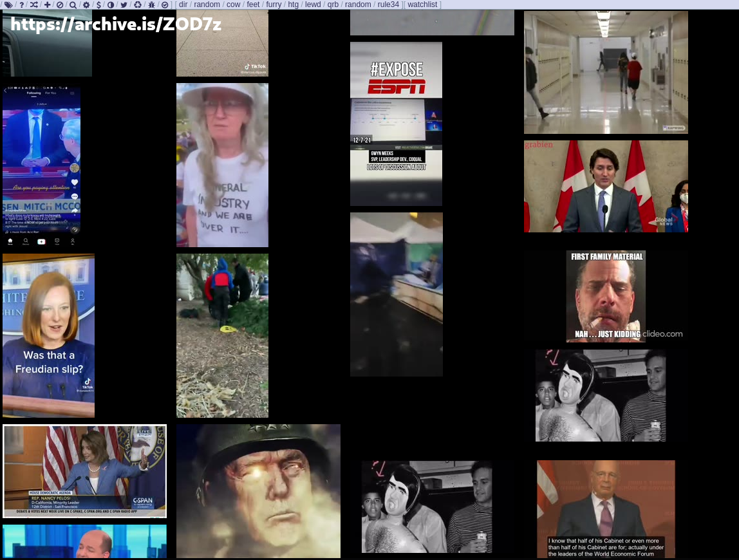The height and width of the screenshot is (560, 739).
Task: Open the dark car dashboard thumbnail
Action: pyautogui.click(x=47, y=43)
